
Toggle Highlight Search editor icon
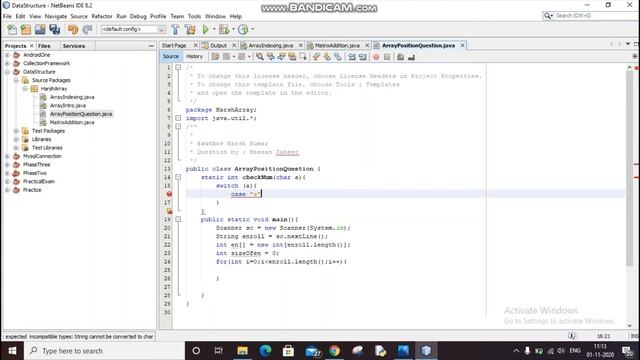click(292, 57)
